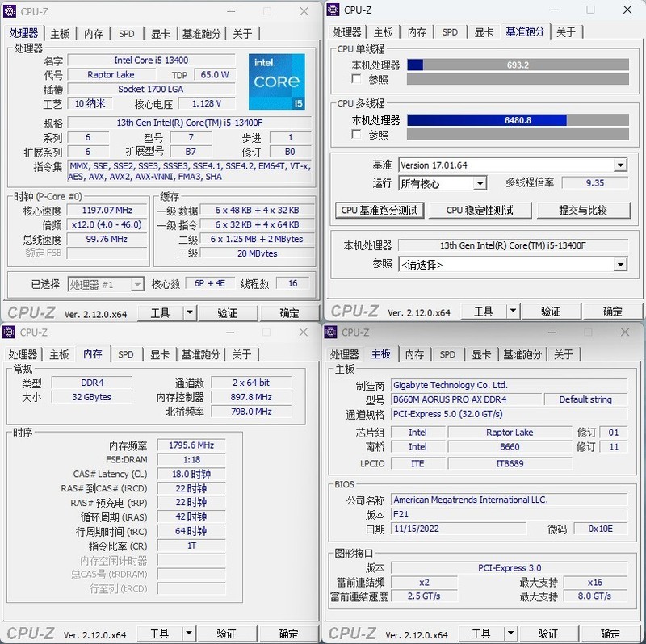Click the 微码 value 0x10E

coord(600,529)
